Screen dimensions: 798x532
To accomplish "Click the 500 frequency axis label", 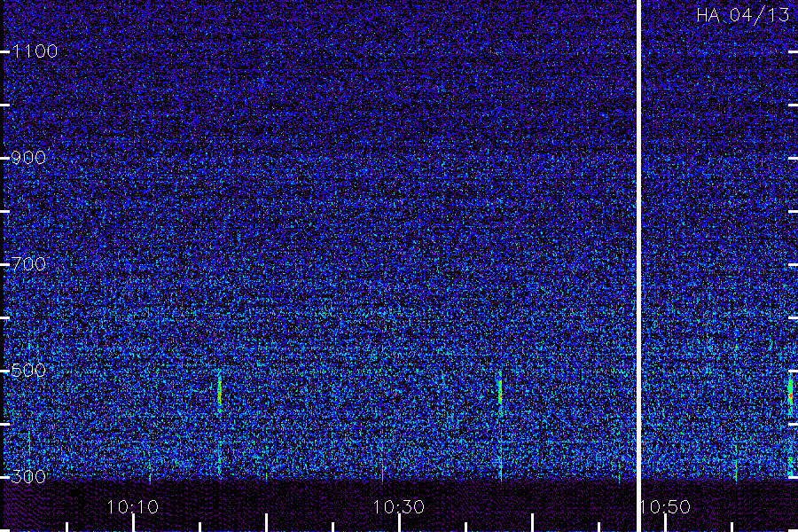I will point(28,371).
